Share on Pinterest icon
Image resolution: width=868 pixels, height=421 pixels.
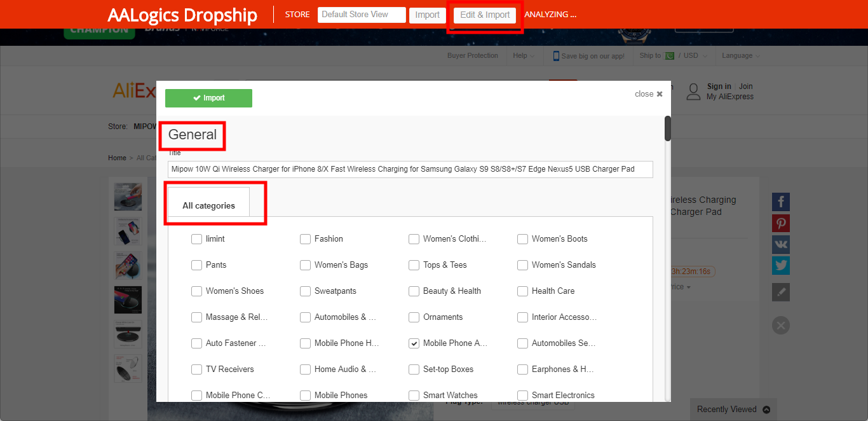(x=781, y=223)
